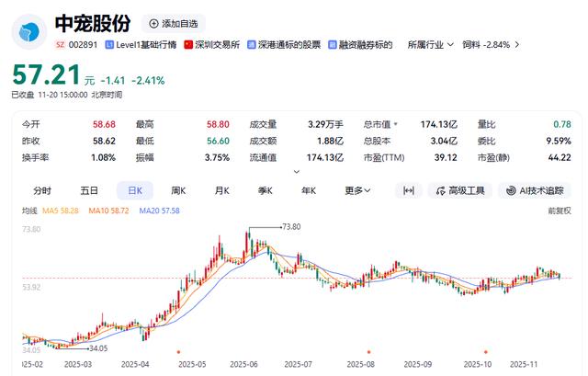This screenshot has width=588, height=376.
Task: Click the 2025-06 date axis label
Action: point(243,364)
